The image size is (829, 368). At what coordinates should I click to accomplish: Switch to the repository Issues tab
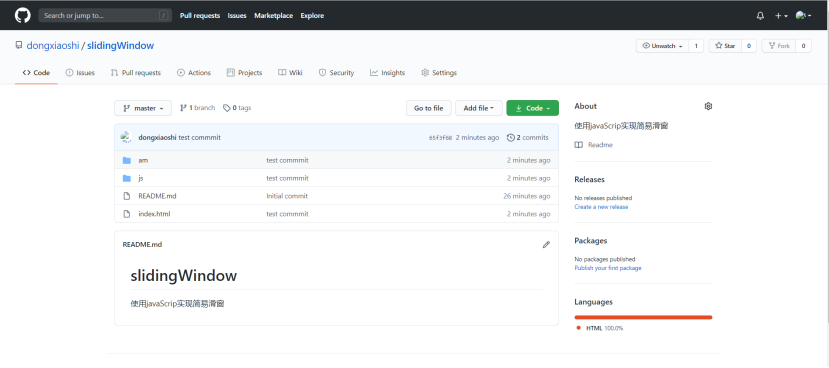click(x=80, y=73)
